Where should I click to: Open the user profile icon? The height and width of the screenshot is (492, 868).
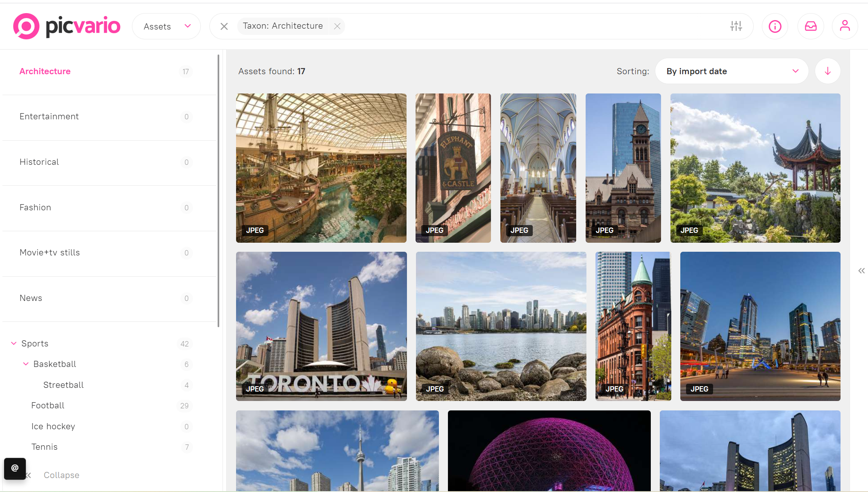tap(845, 26)
